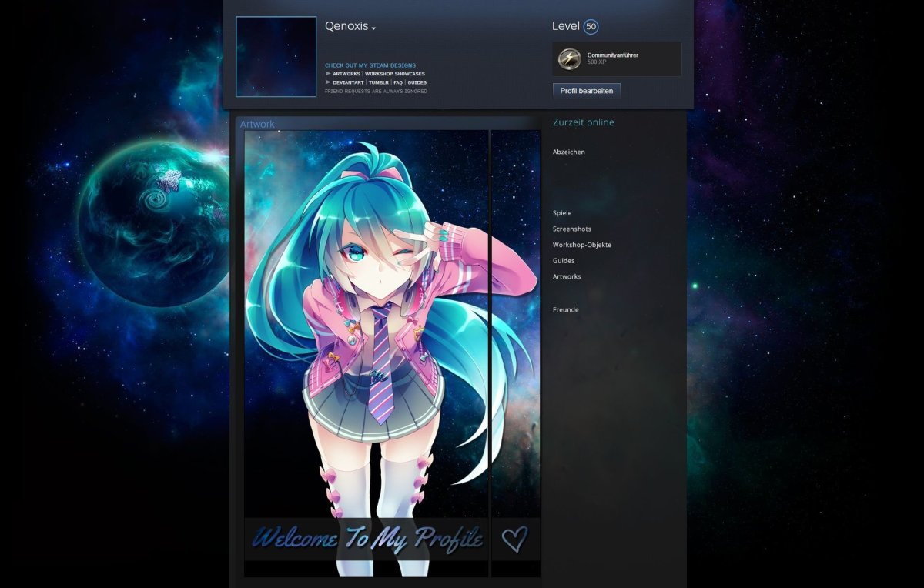Click the Artwork showcase heading
Image resolution: width=924 pixels, height=588 pixels.
click(x=257, y=124)
